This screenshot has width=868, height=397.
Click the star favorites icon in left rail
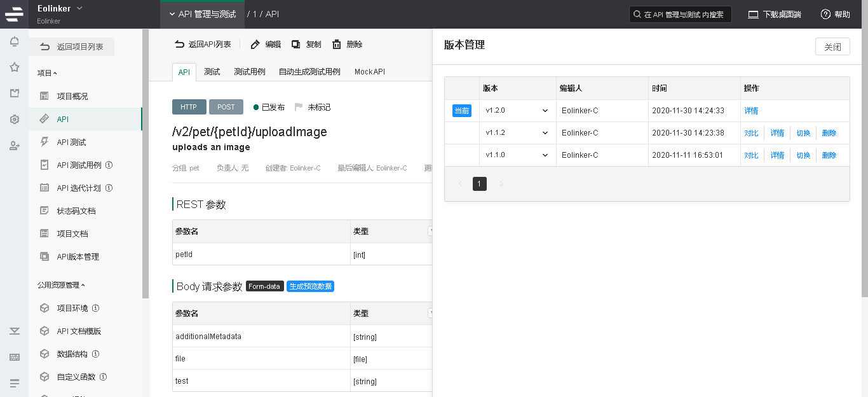(x=14, y=67)
